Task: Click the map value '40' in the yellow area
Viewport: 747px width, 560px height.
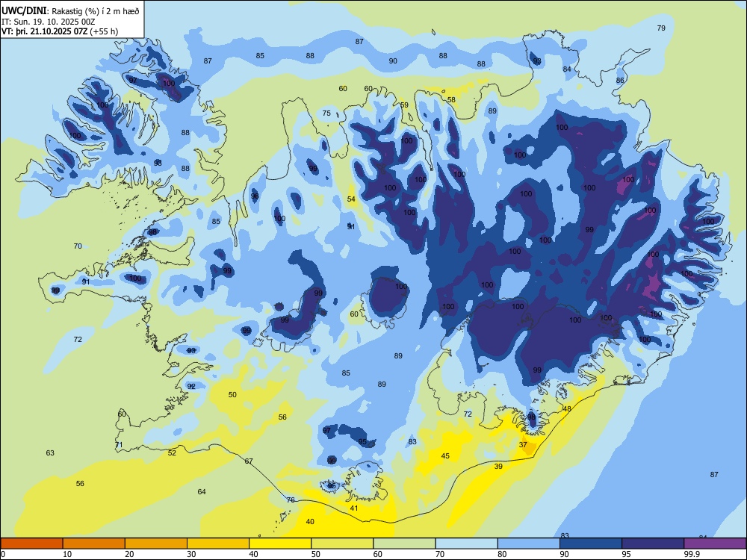Action: (x=310, y=522)
